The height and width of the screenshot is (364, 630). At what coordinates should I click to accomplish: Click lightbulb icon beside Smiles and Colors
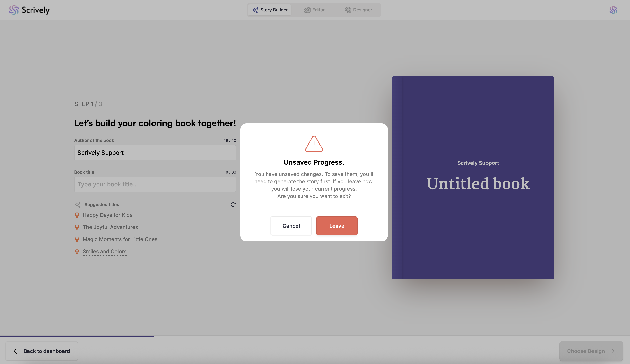pyautogui.click(x=77, y=252)
